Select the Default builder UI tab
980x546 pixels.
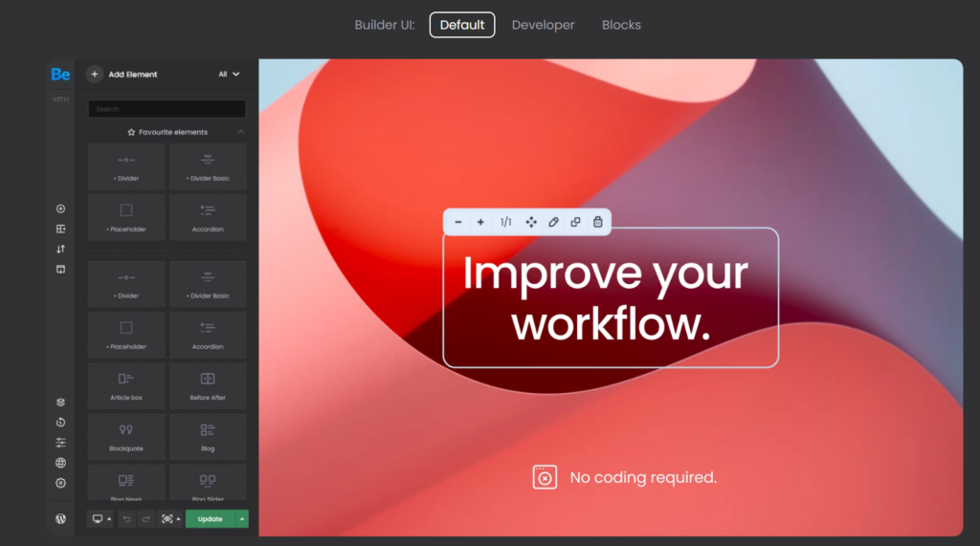click(x=462, y=25)
